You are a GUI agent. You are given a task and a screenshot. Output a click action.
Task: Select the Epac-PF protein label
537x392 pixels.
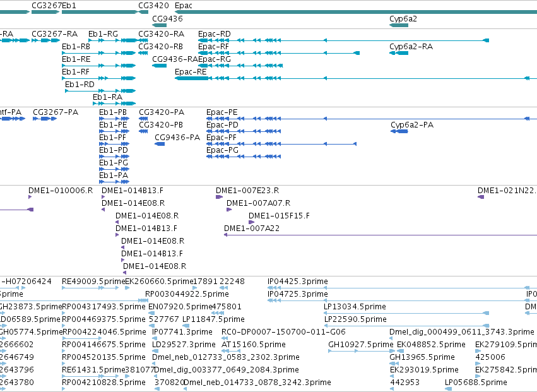coord(221,138)
